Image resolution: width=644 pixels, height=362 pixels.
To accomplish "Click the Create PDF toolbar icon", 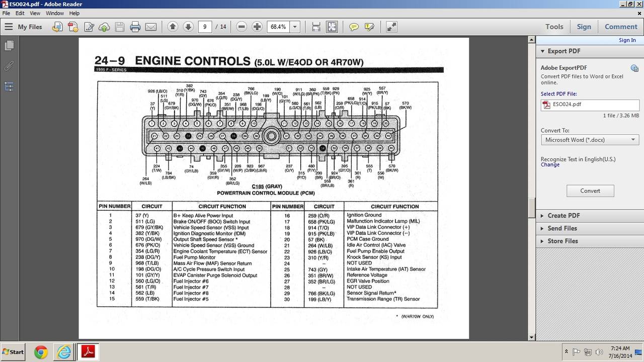I will coord(73,27).
